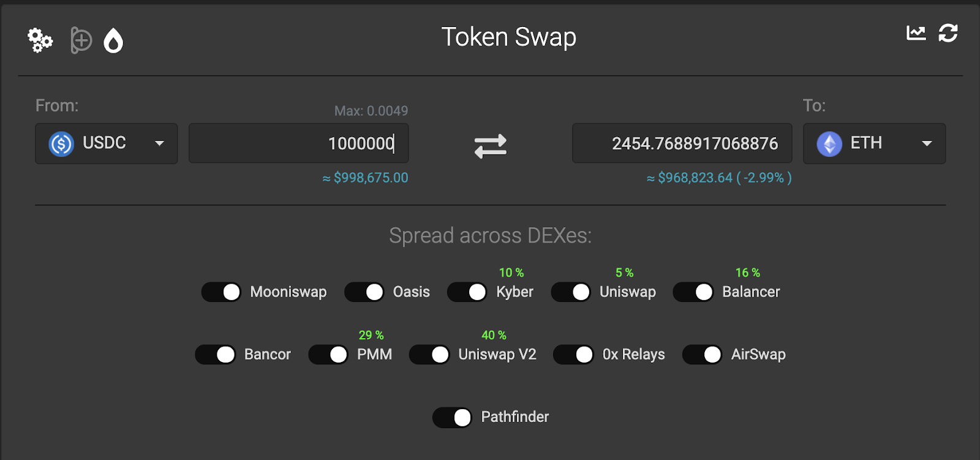
Task: Toggle the 0x Relays switch
Action: click(574, 355)
